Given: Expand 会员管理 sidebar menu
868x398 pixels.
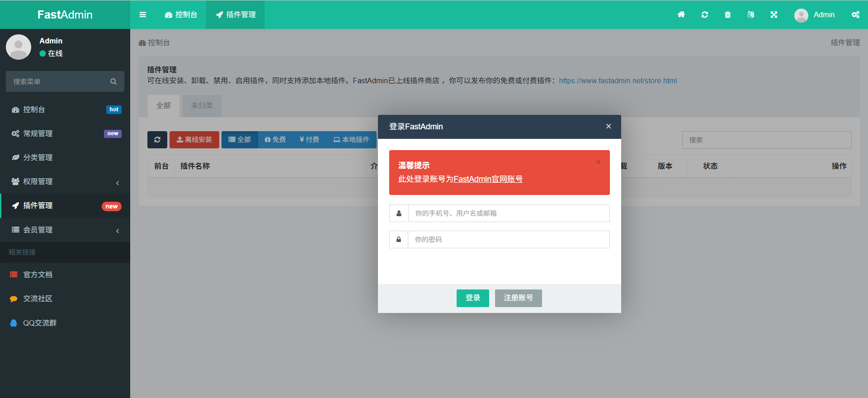Looking at the screenshot, I should 65,230.
